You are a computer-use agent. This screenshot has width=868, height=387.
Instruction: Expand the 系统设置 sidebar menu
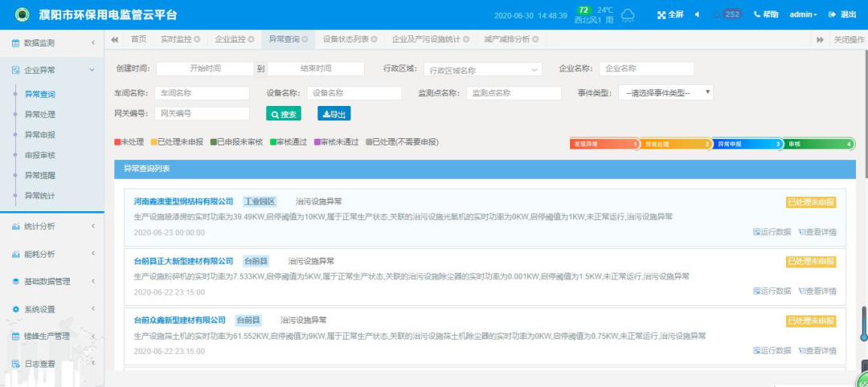pos(52,309)
